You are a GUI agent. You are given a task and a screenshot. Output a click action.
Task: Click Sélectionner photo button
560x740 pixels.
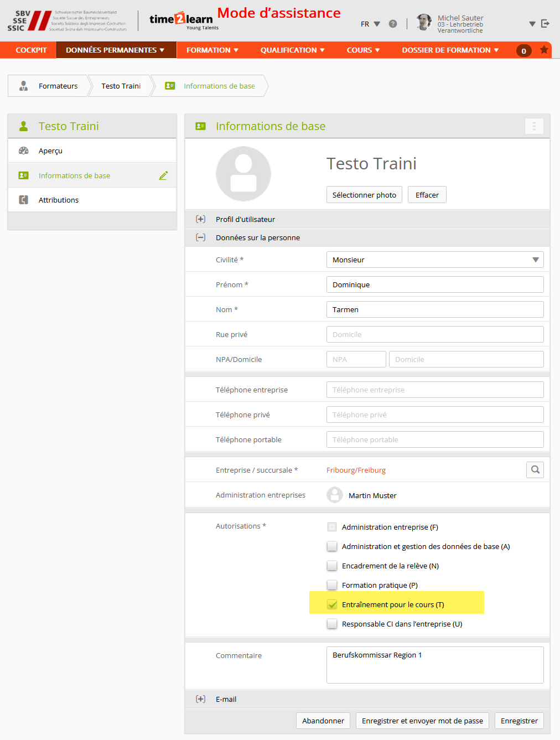[364, 195]
